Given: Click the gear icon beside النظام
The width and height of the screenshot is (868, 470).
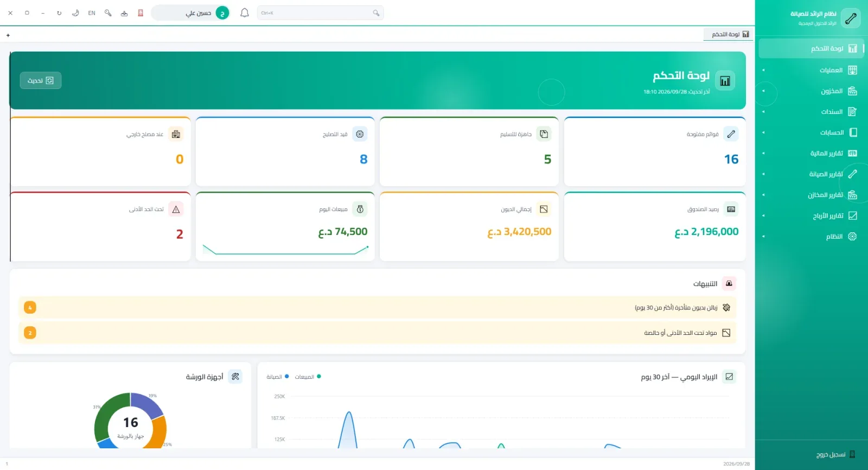Looking at the screenshot, I should (853, 236).
